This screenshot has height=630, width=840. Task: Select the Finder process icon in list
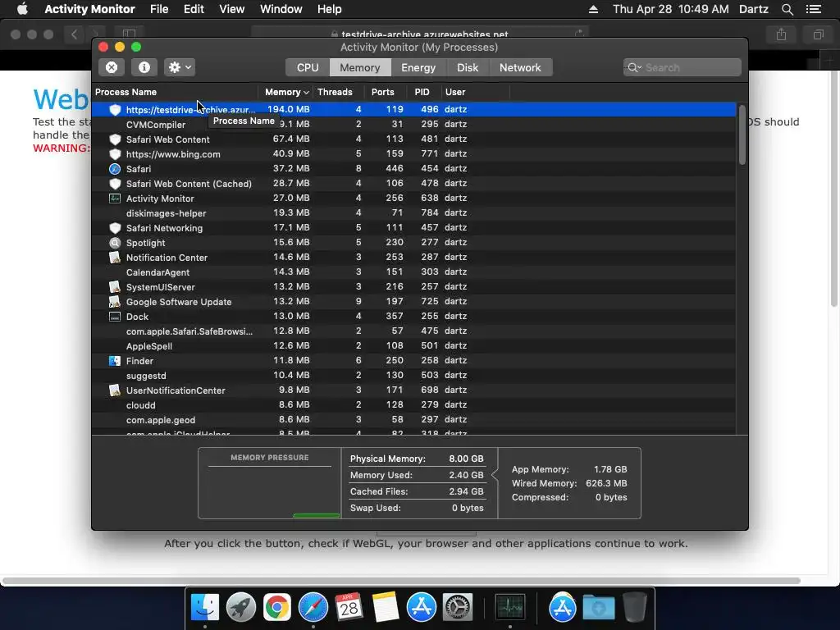tap(115, 361)
